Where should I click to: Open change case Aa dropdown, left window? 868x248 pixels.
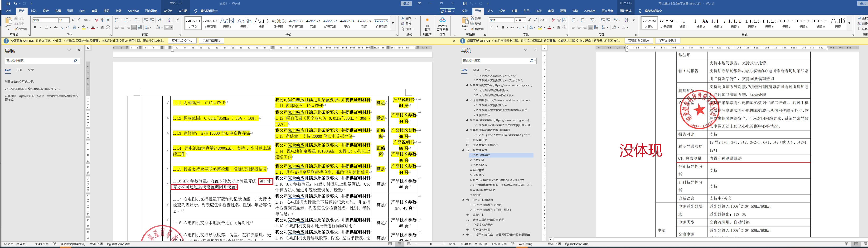click(x=87, y=20)
